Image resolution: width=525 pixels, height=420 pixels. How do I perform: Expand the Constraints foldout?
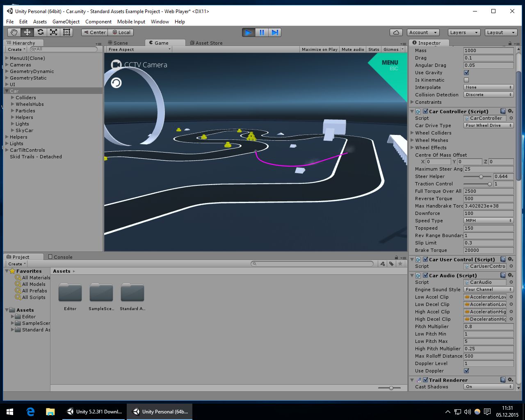pyautogui.click(x=412, y=102)
